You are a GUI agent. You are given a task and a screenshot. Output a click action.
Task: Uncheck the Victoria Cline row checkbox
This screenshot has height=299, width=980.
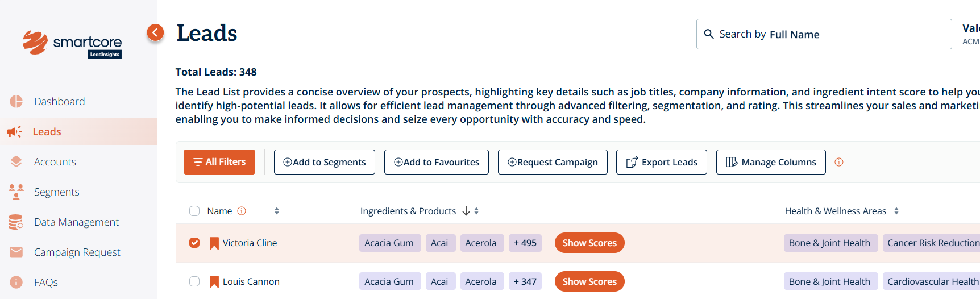[x=194, y=243]
